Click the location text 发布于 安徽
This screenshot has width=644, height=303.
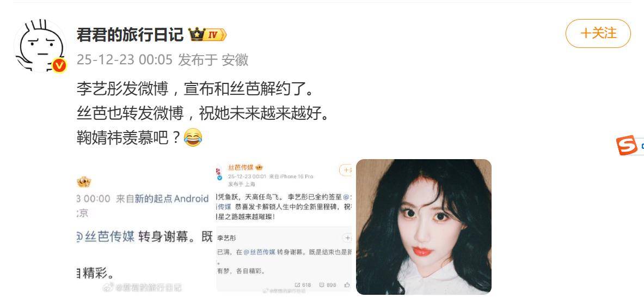click(x=213, y=60)
